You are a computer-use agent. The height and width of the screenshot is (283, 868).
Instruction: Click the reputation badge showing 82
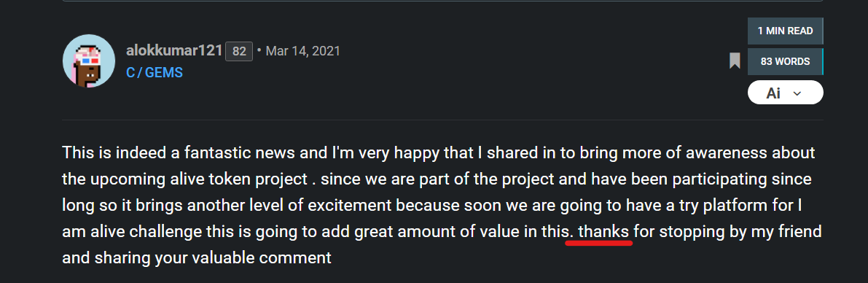coord(239,52)
